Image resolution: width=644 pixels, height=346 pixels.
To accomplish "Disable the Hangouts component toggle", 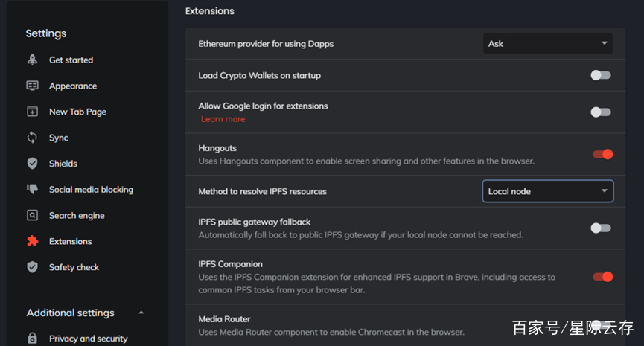I will [602, 154].
